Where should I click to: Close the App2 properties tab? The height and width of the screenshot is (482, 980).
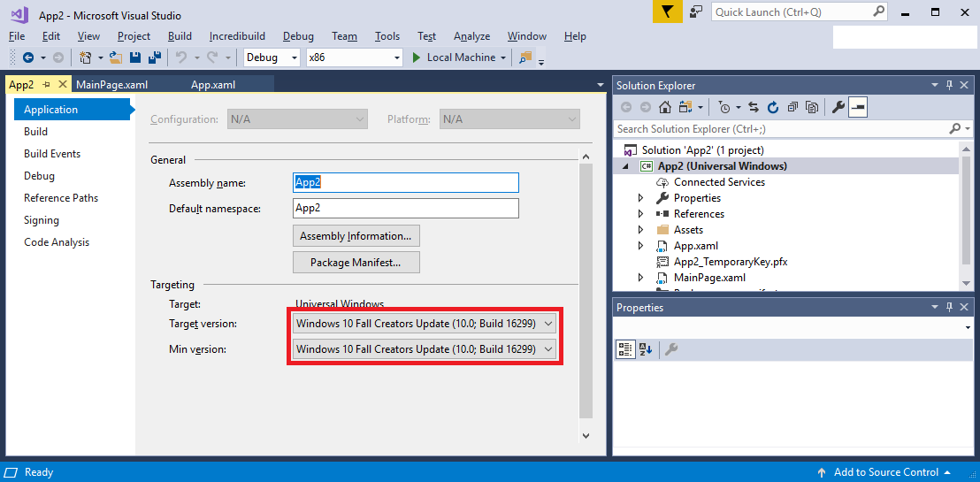(x=62, y=84)
